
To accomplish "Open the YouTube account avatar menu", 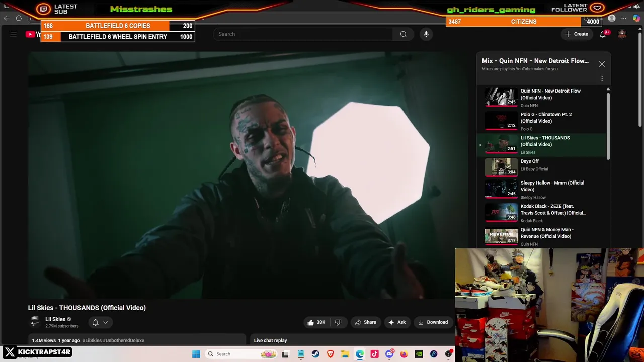I will (x=622, y=34).
